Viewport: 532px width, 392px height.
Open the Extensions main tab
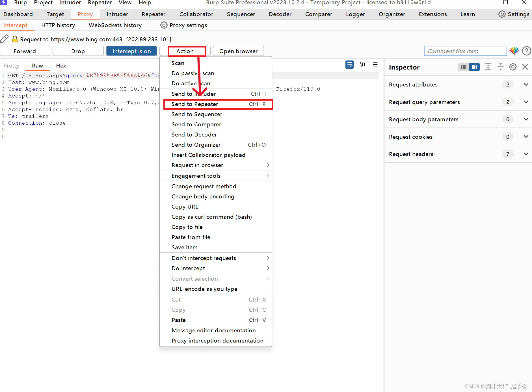tap(433, 14)
